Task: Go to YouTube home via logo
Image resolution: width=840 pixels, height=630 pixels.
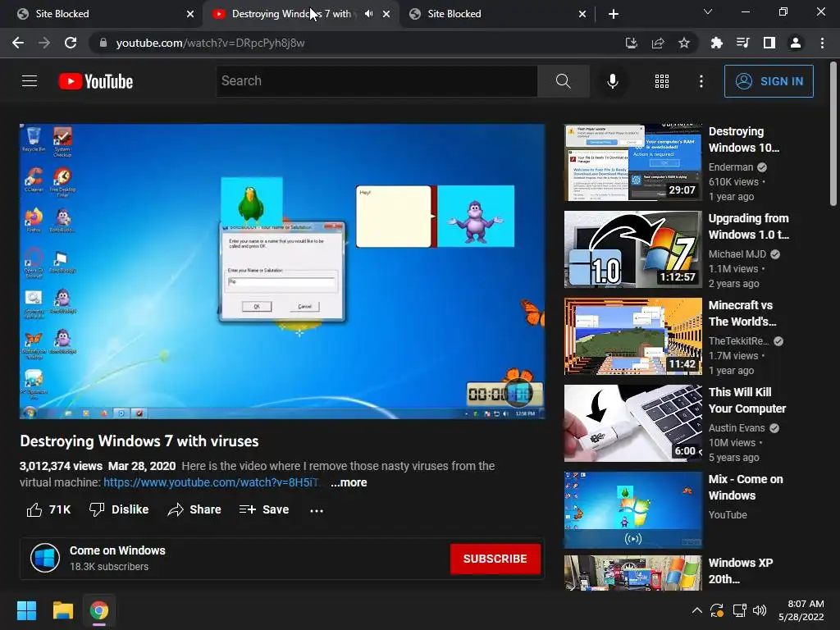Action: click(x=96, y=81)
